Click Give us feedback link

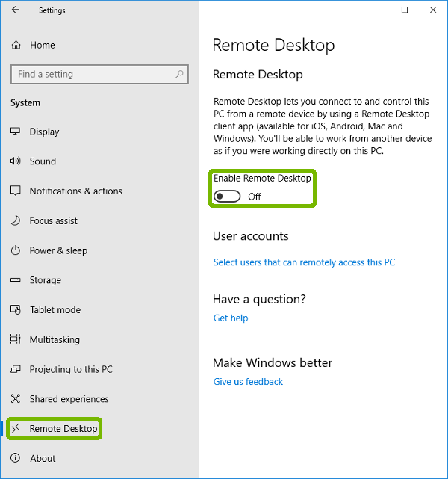point(248,382)
